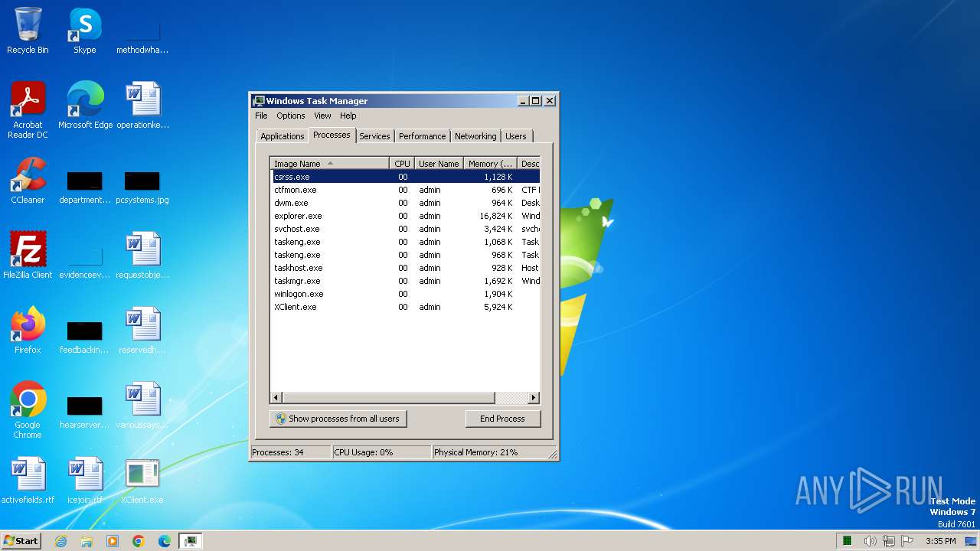Click the End Process button
The image size is (980, 551).
tap(503, 419)
